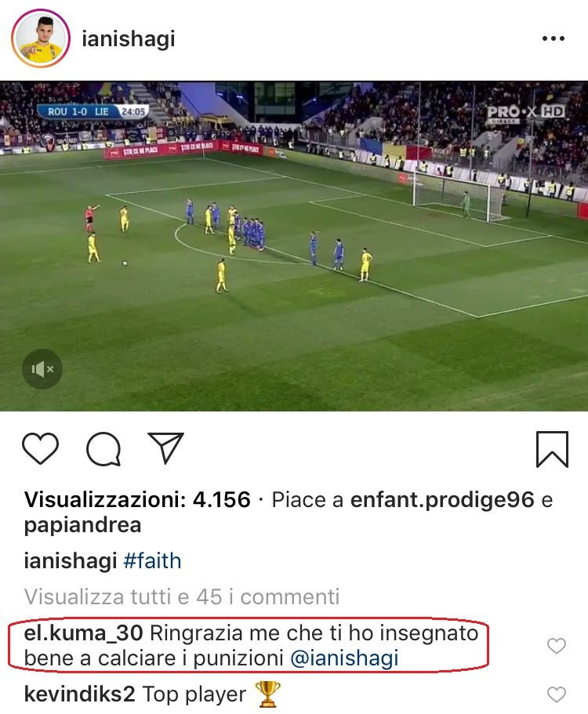
Task: Save the post with the bookmark icon
Action: pyautogui.click(x=552, y=449)
